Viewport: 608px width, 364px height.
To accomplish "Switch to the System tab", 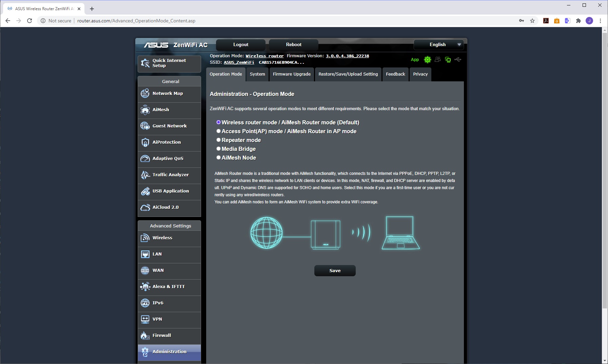I will (x=257, y=74).
